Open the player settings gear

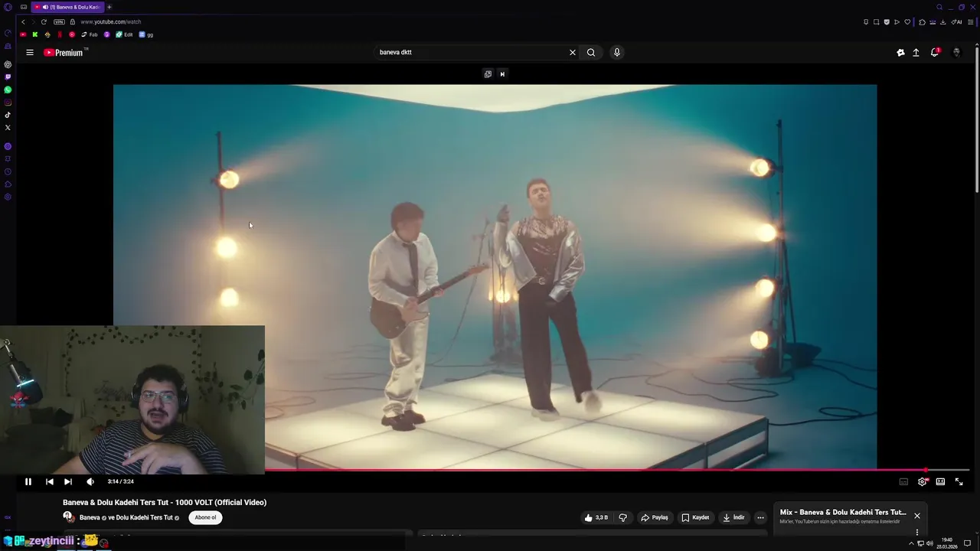(923, 481)
